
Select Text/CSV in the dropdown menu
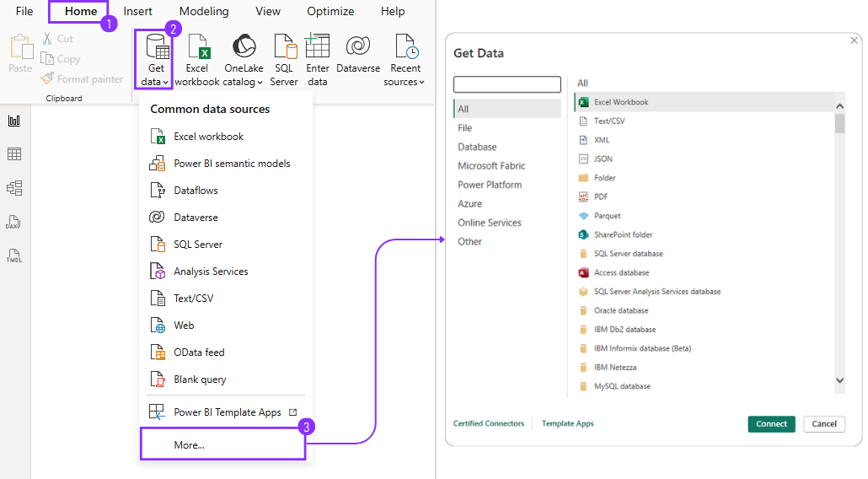click(x=227, y=299)
